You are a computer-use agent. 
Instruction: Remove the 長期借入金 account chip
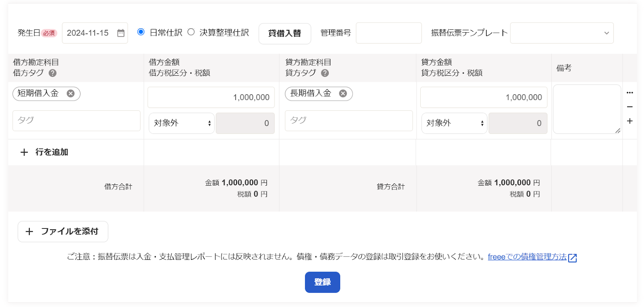(343, 93)
